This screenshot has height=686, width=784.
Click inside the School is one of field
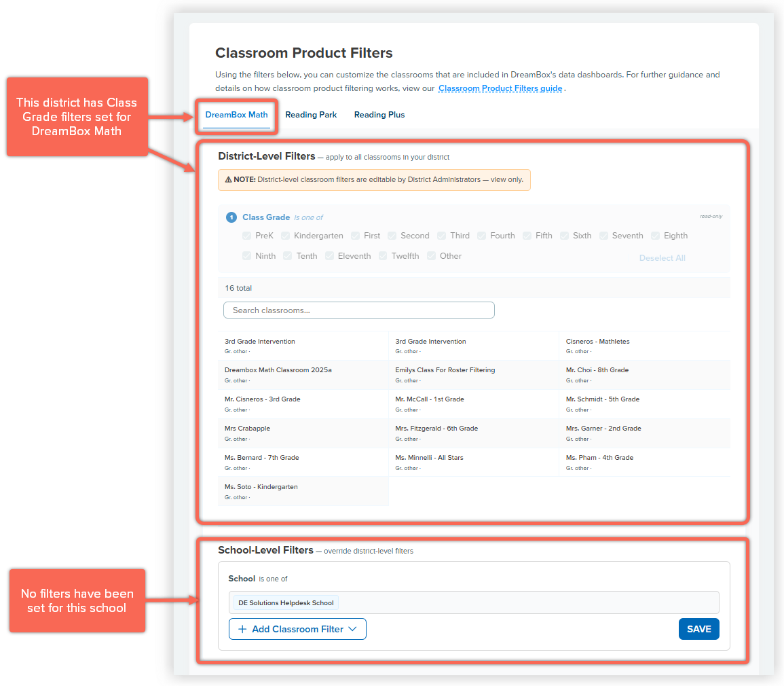(474, 602)
